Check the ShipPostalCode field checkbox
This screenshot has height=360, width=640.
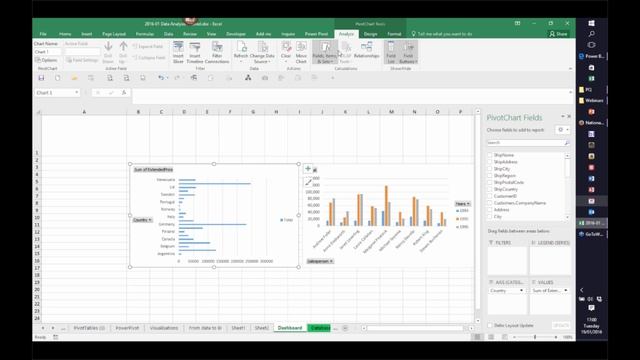[x=490, y=182]
